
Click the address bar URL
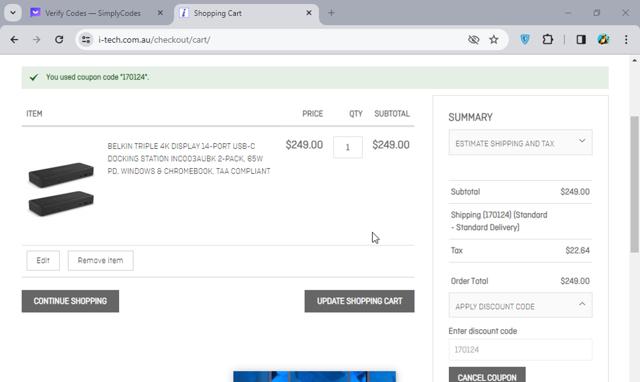(x=154, y=40)
